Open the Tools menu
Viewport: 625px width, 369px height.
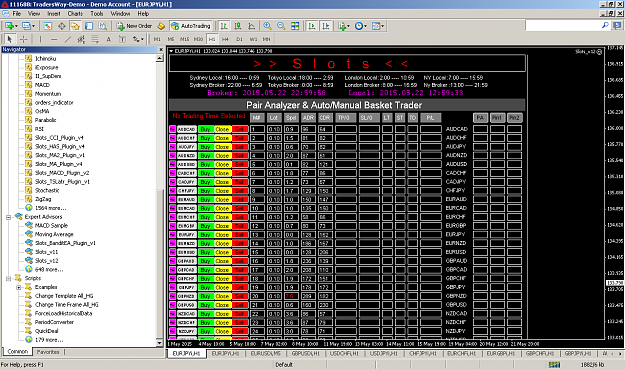click(x=96, y=14)
